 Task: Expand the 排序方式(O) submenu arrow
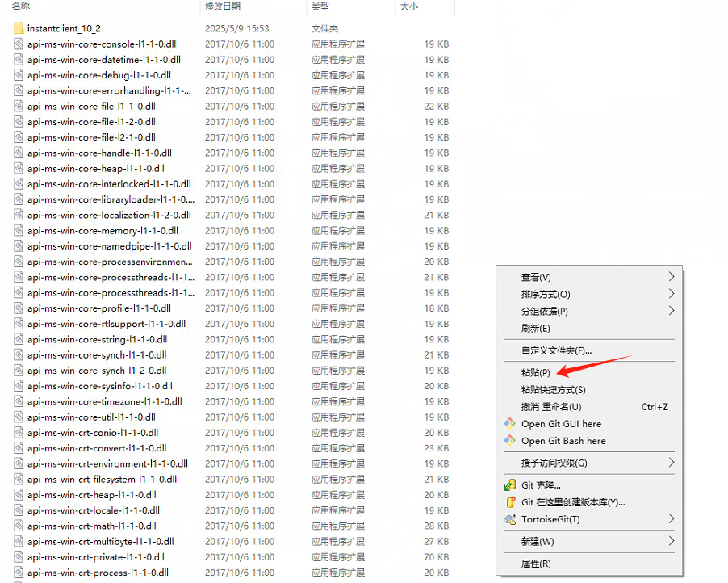[x=672, y=294]
